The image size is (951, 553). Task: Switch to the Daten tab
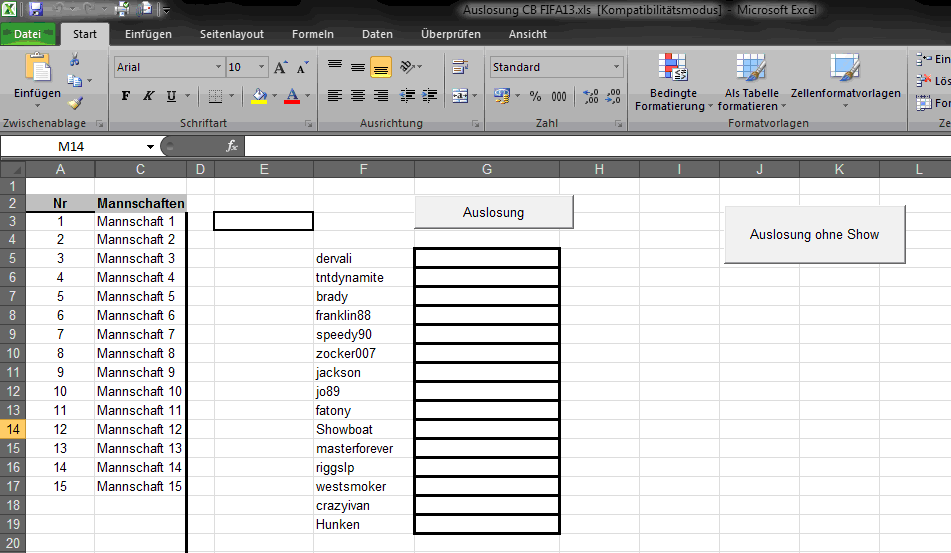coord(377,34)
